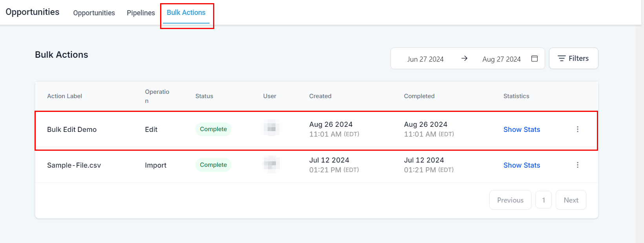
Task: Go to the Next page
Action: click(571, 200)
